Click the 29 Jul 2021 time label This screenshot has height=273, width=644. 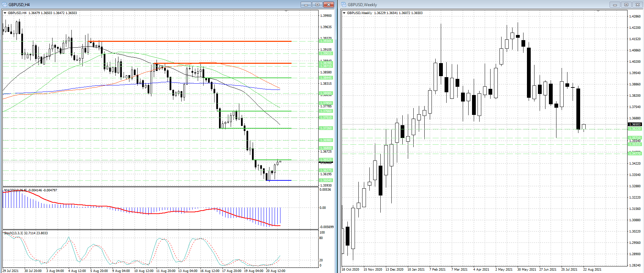click(11, 271)
